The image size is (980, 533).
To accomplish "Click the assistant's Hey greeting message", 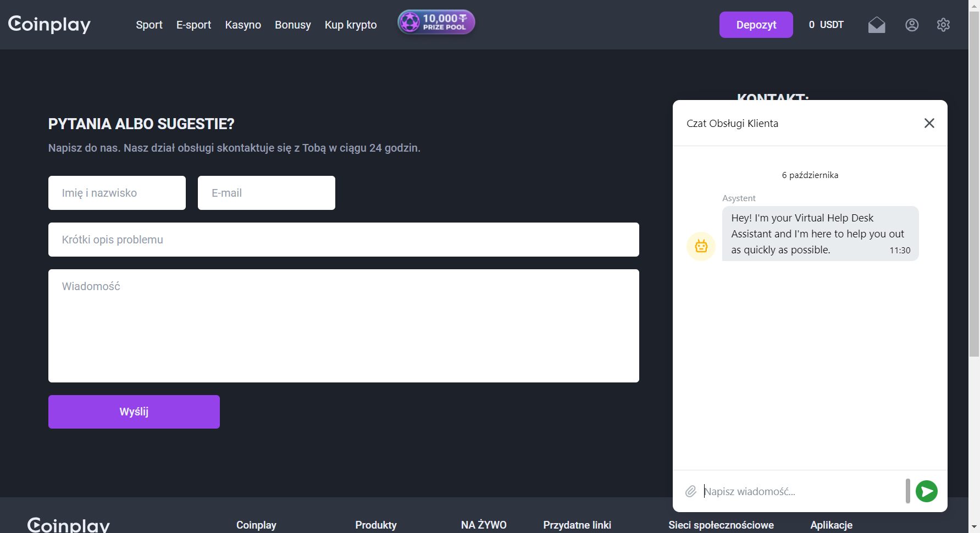I will pos(820,234).
